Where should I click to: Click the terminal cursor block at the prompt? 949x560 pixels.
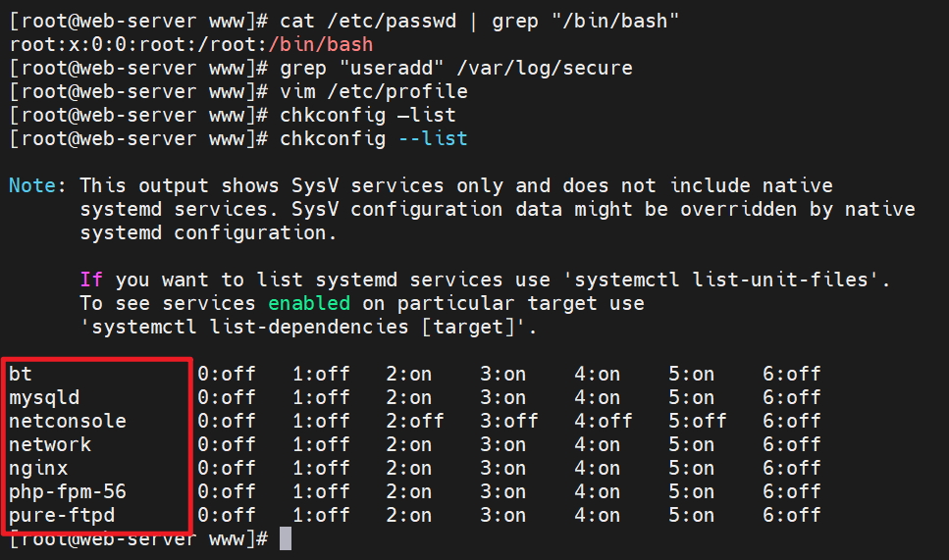coord(285,538)
